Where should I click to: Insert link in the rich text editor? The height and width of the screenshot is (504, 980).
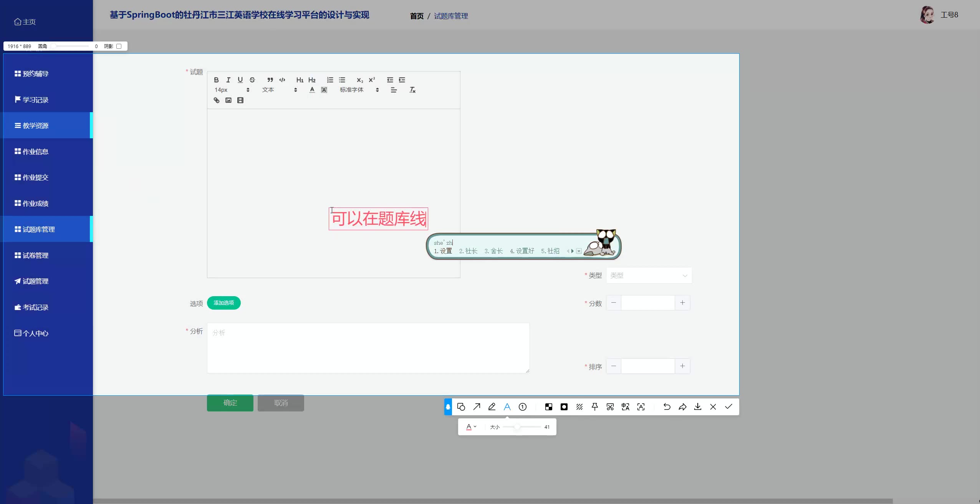click(x=217, y=100)
